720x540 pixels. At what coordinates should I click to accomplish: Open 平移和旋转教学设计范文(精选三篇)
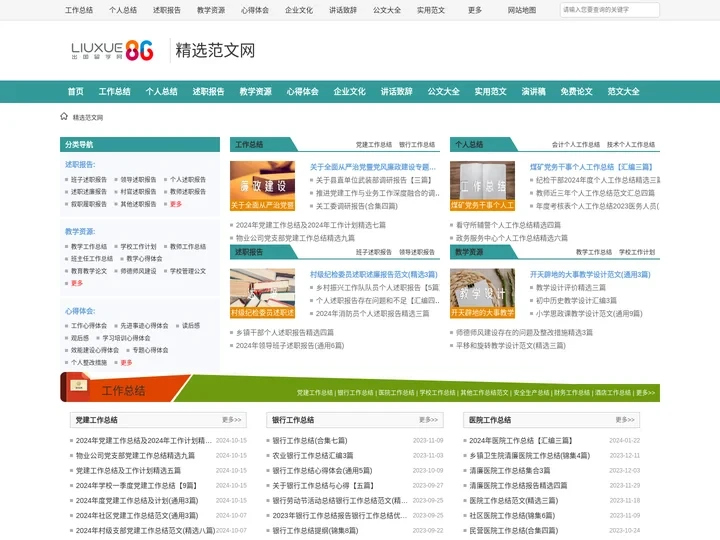511,345
